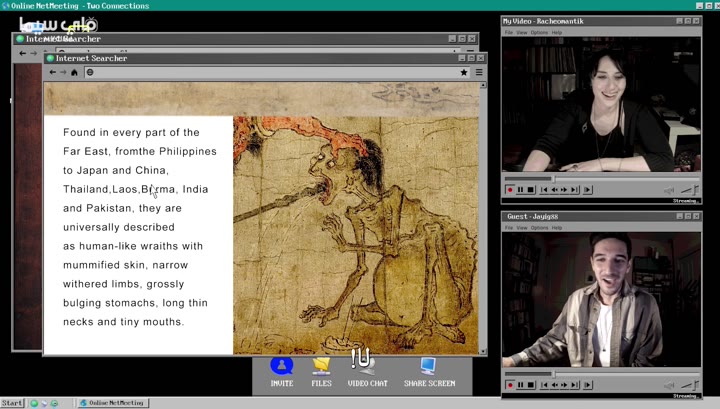The height and width of the screenshot is (409, 720).
Task: Open Help menu in Guest Jayig88 window
Action: point(557,228)
